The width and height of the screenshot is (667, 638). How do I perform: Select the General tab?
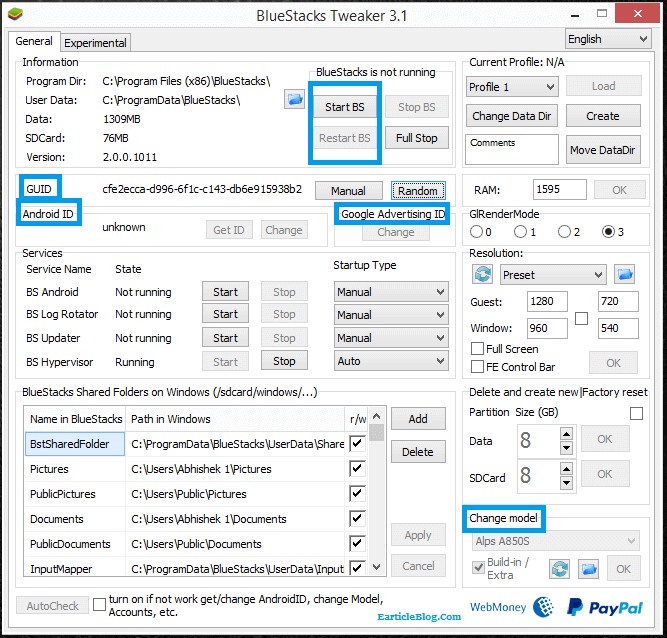tap(34, 41)
